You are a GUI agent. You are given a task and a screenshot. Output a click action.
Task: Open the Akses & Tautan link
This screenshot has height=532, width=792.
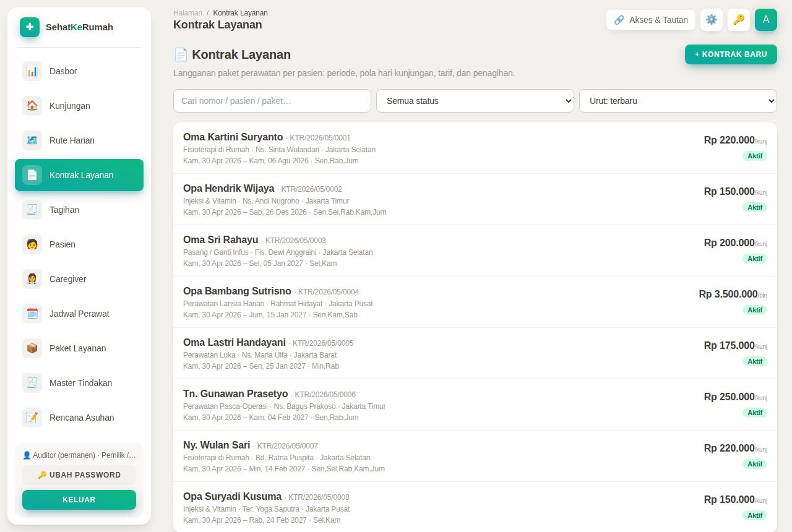point(651,20)
